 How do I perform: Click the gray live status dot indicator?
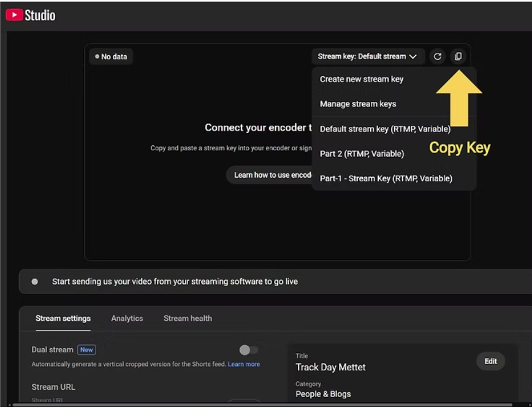tap(35, 282)
